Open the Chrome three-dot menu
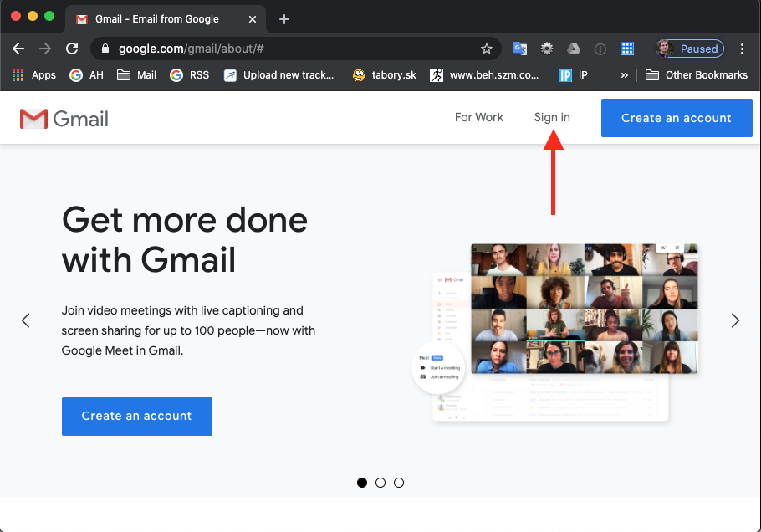Image resolution: width=761 pixels, height=532 pixels. point(742,49)
